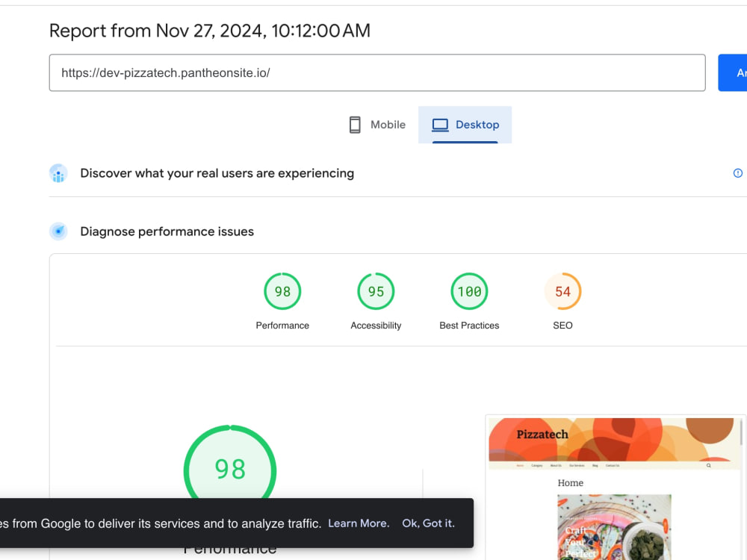Screen dimensions: 747x560
Task: Click the blue Analyze button
Action: click(x=733, y=73)
